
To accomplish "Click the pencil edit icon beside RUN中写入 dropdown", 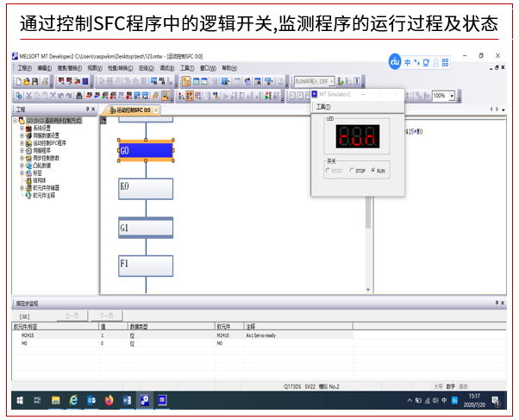I will click(x=341, y=81).
